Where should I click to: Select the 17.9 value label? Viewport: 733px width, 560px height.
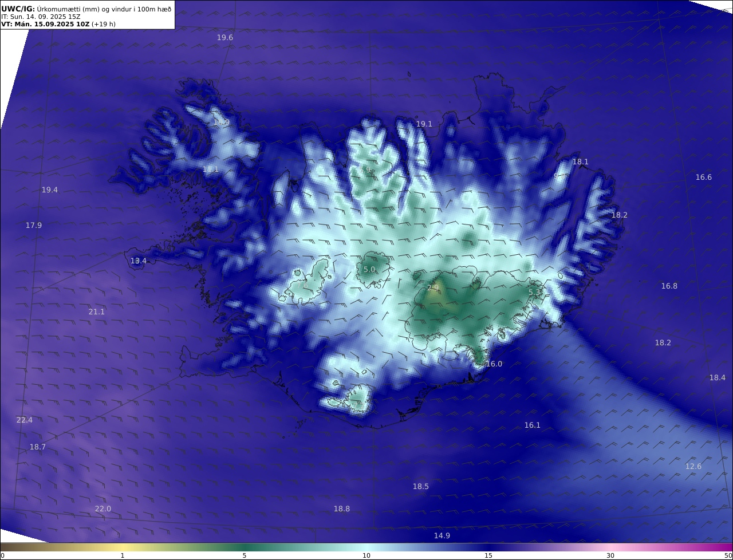pyautogui.click(x=34, y=226)
